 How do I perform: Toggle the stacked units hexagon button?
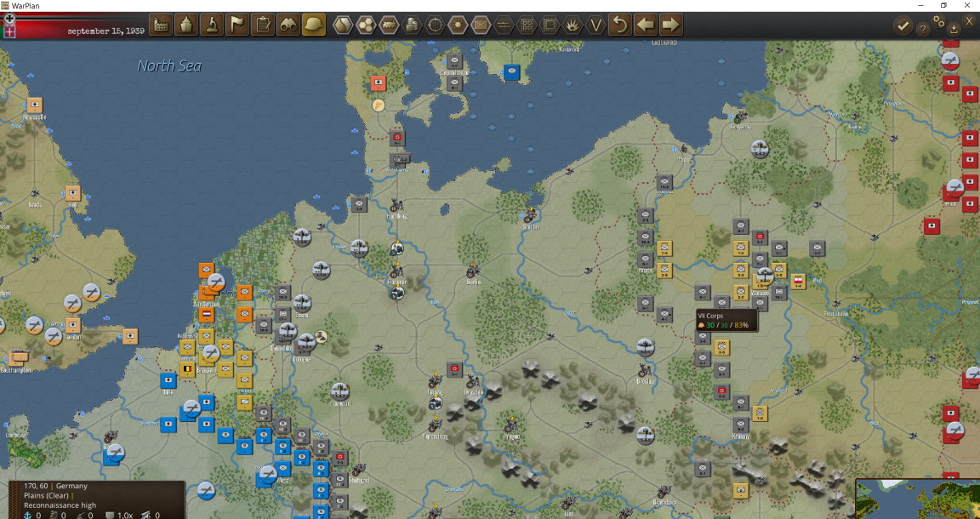[x=412, y=26]
